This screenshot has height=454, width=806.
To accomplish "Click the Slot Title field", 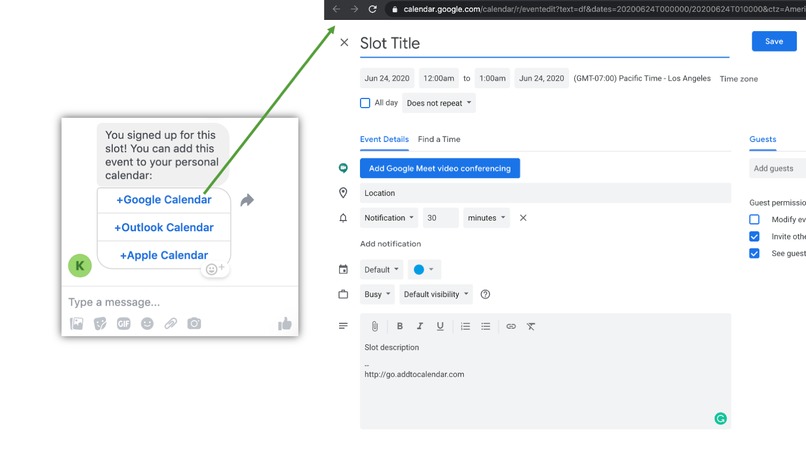I will [x=544, y=43].
